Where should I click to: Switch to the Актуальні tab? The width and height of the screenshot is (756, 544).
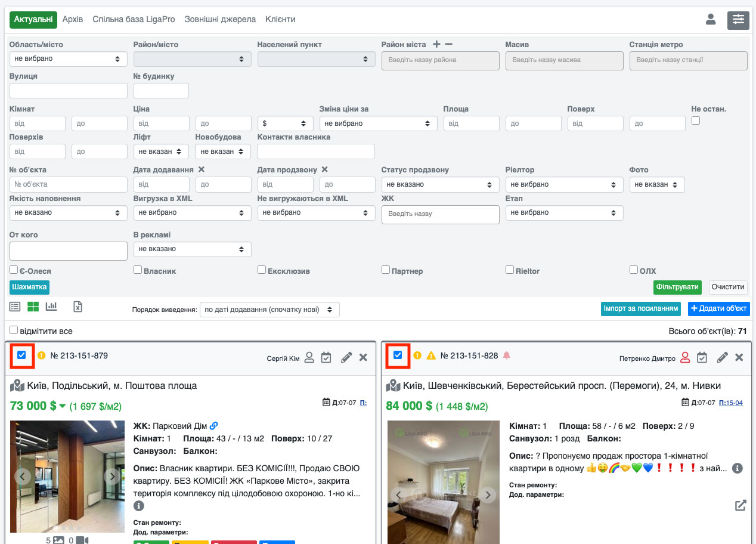[x=33, y=20]
